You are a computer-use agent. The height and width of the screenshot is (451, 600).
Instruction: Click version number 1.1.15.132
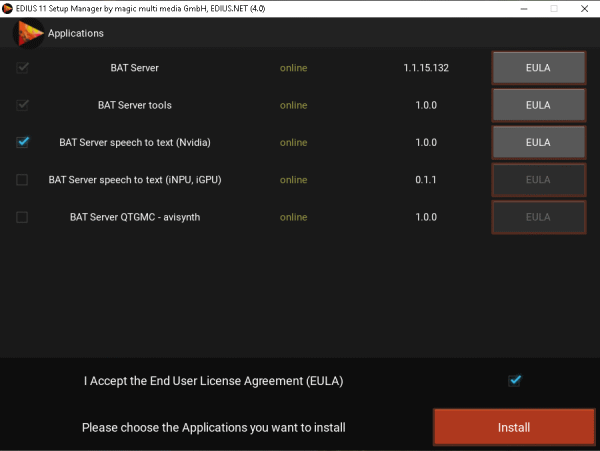[x=426, y=68]
